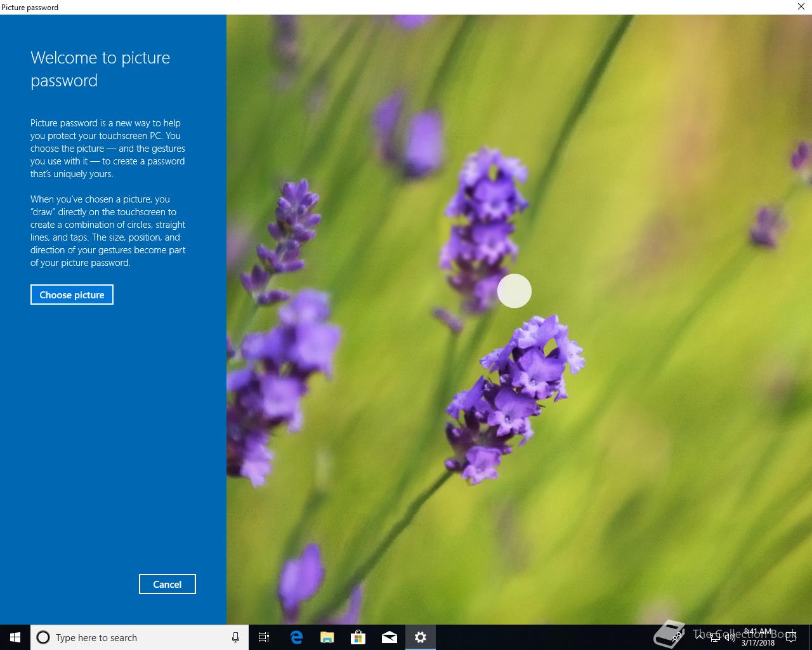The width and height of the screenshot is (812, 650).
Task: Open the People icon in the tray
Action: coord(678,637)
